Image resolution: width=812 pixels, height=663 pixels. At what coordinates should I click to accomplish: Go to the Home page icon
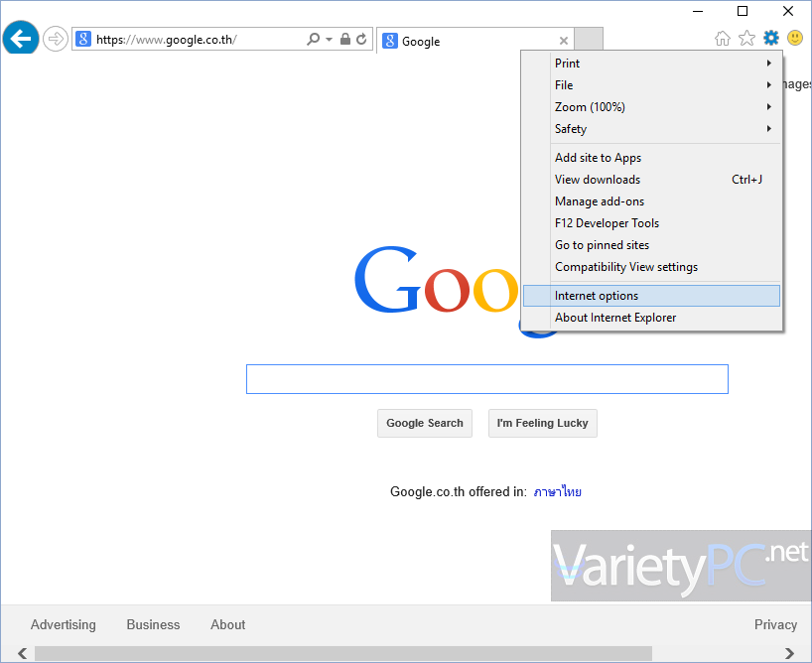pyautogui.click(x=723, y=39)
